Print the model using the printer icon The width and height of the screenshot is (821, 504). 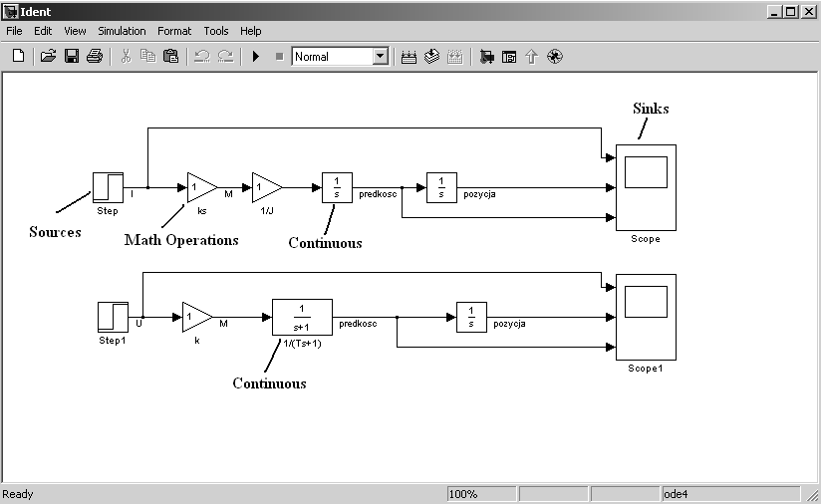coord(95,57)
